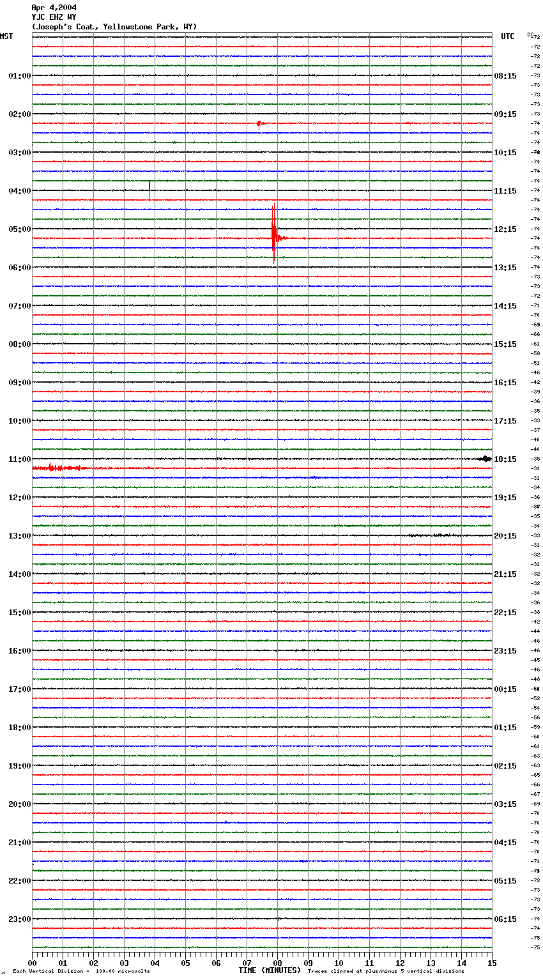Click the 08:15 UTC time label
The width and height of the screenshot is (543, 980).
click(505, 76)
